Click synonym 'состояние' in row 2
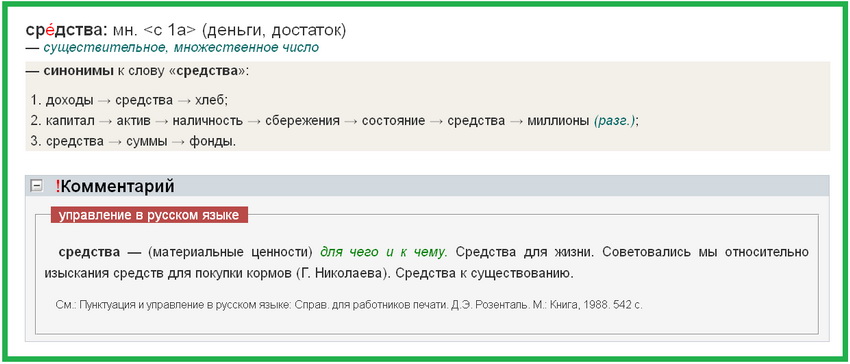 394,121
